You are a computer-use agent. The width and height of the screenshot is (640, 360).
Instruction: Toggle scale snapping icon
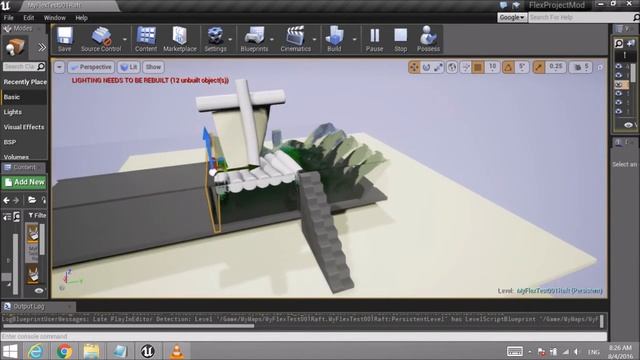pos(539,67)
